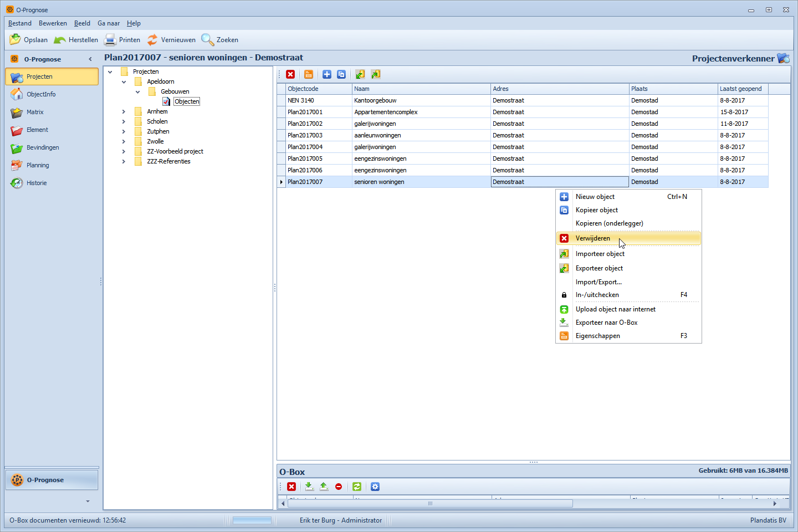Sort by the Objectcode column header
This screenshot has height=532, width=798.
(319, 89)
